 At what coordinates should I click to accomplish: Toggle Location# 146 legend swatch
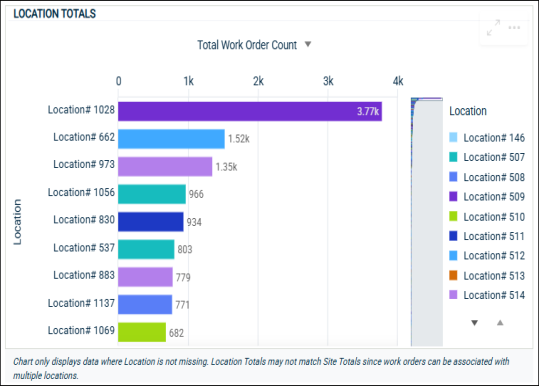(x=453, y=137)
